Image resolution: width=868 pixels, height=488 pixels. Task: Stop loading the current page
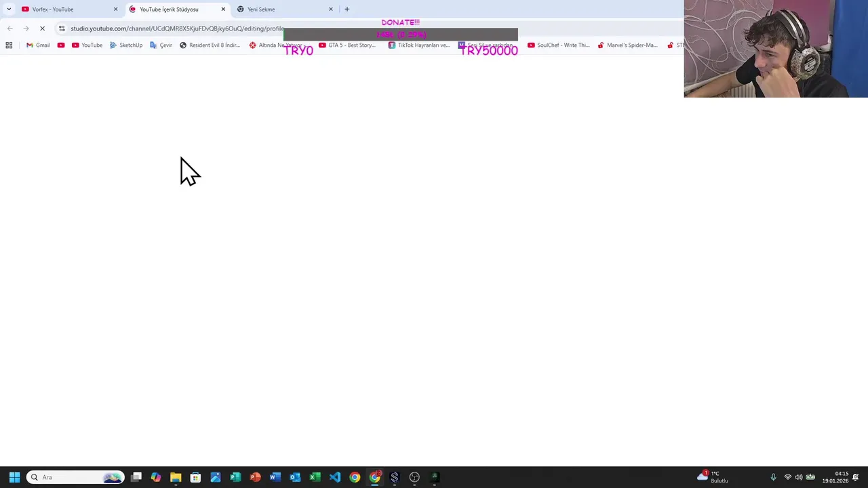point(42,28)
